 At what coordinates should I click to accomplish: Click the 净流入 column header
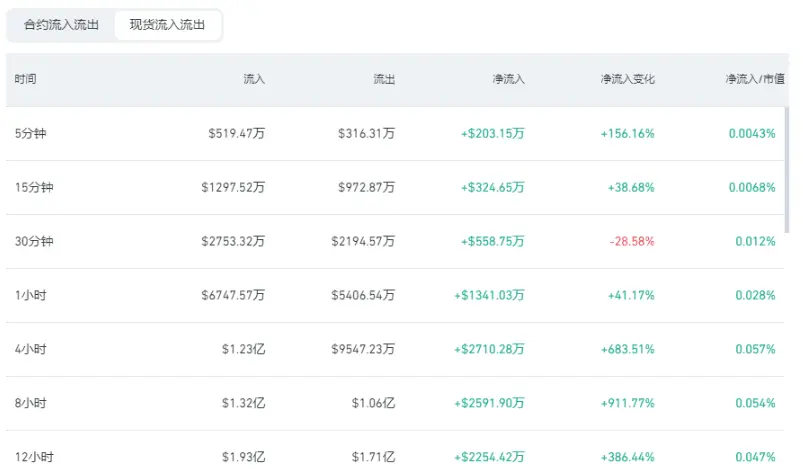pyautogui.click(x=509, y=79)
